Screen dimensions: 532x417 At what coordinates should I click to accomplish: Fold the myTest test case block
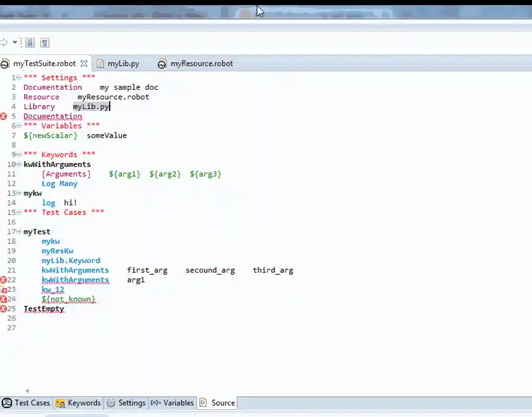click(19, 232)
